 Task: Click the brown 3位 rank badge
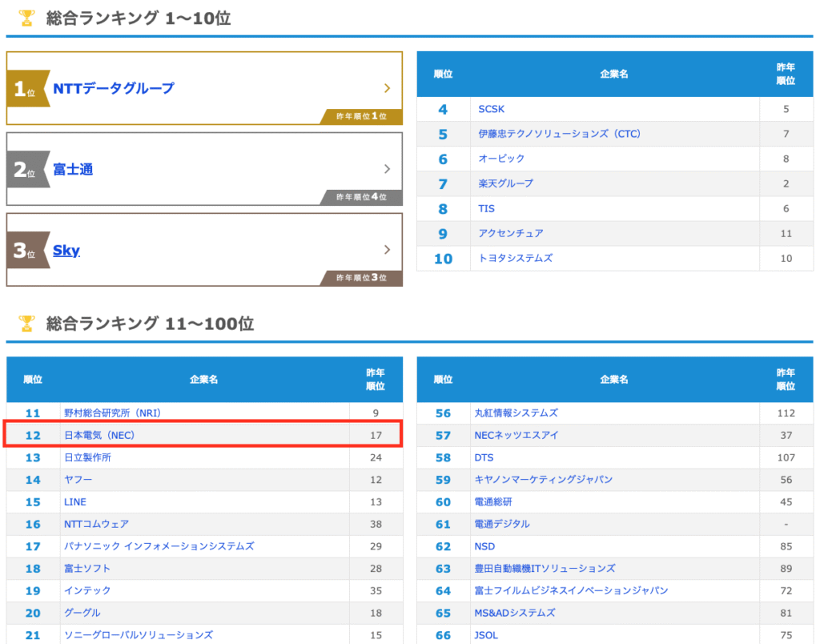tap(28, 250)
